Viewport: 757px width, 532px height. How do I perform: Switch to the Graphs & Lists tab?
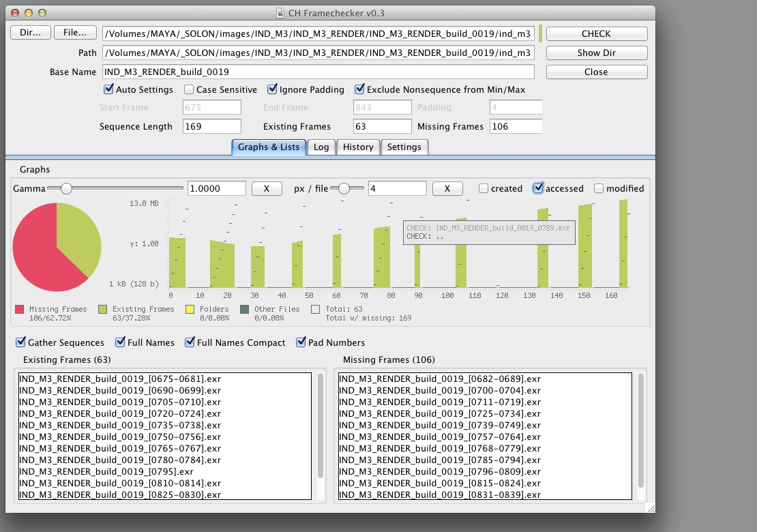pyautogui.click(x=269, y=147)
